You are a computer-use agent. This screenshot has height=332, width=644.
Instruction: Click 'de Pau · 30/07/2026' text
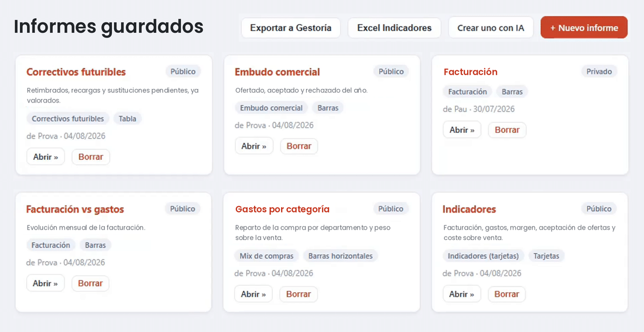pyautogui.click(x=479, y=109)
